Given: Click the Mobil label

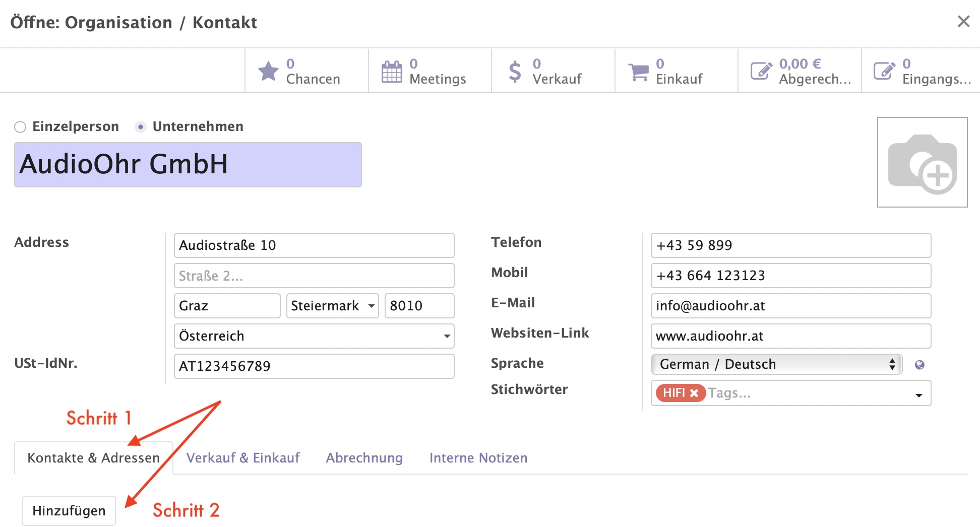Looking at the screenshot, I should pos(510,273).
